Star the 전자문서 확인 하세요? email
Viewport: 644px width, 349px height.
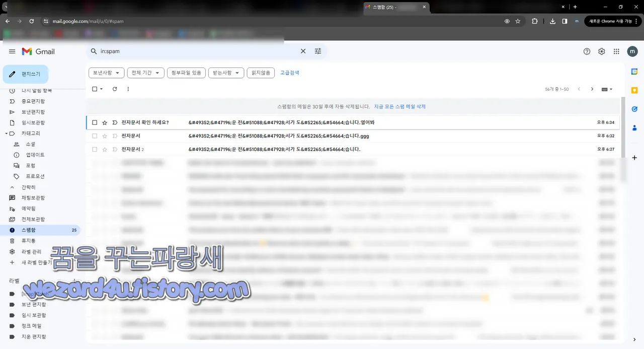[105, 122]
